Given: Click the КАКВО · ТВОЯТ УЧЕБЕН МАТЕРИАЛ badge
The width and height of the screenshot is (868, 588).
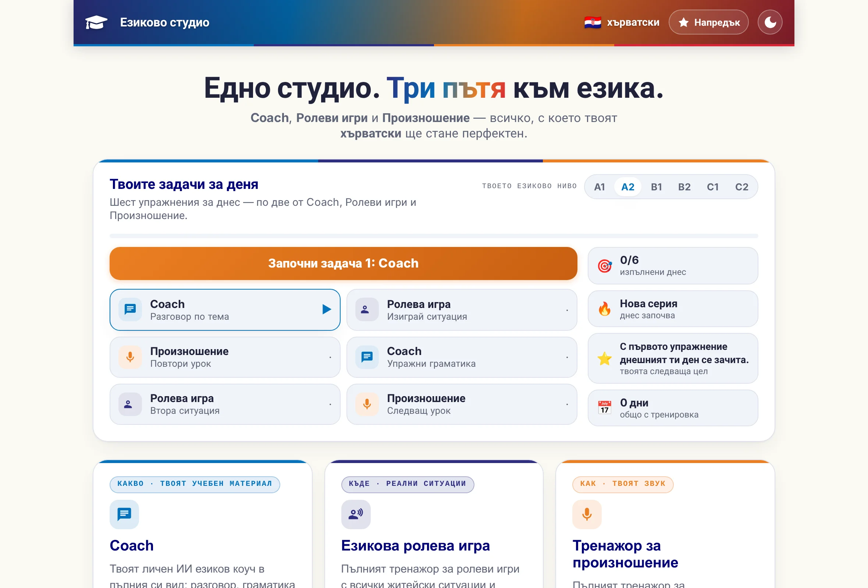Looking at the screenshot, I should click(x=195, y=484).
